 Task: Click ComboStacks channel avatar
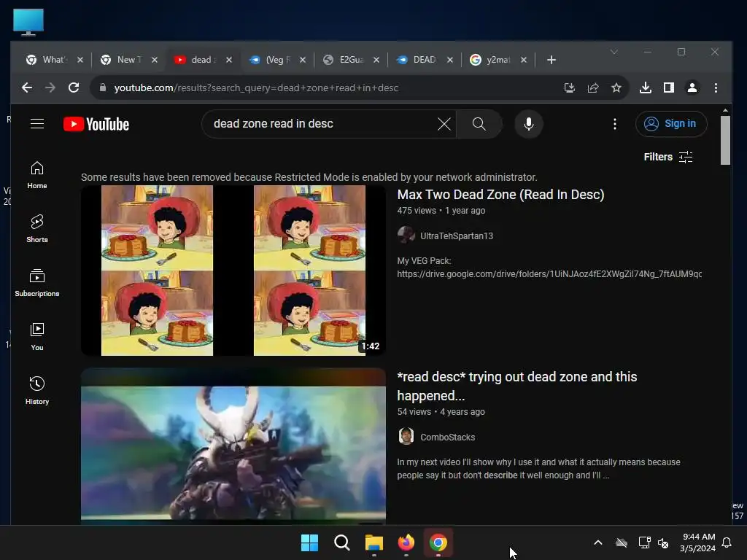point(406,436)
